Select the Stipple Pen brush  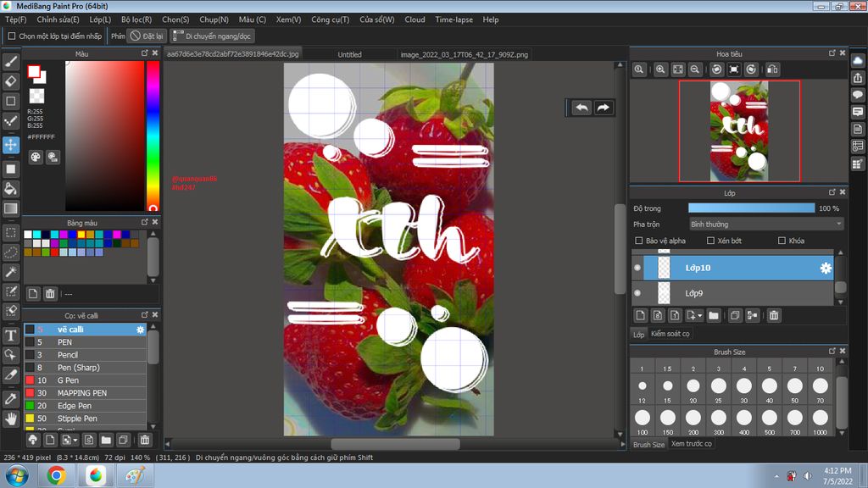[86, 419]
